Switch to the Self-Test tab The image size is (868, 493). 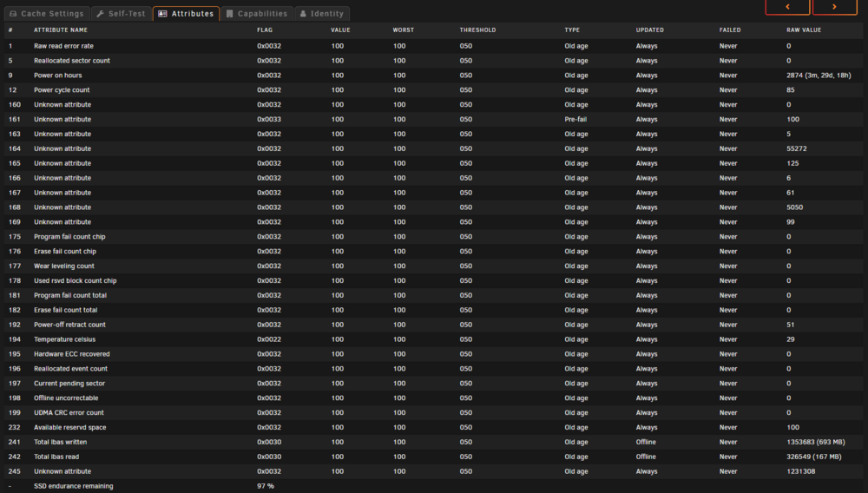tap(122, 13)
